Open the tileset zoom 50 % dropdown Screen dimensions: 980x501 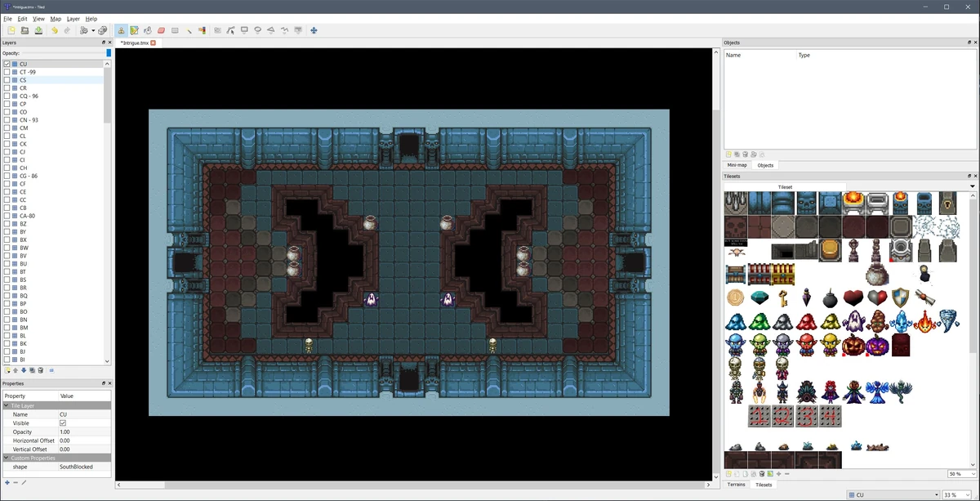pos(962,474)
